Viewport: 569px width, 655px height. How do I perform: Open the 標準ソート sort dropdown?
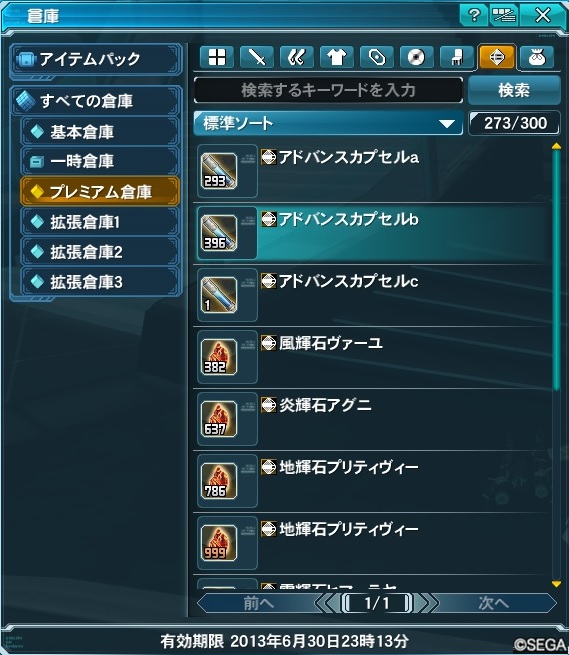328,123
